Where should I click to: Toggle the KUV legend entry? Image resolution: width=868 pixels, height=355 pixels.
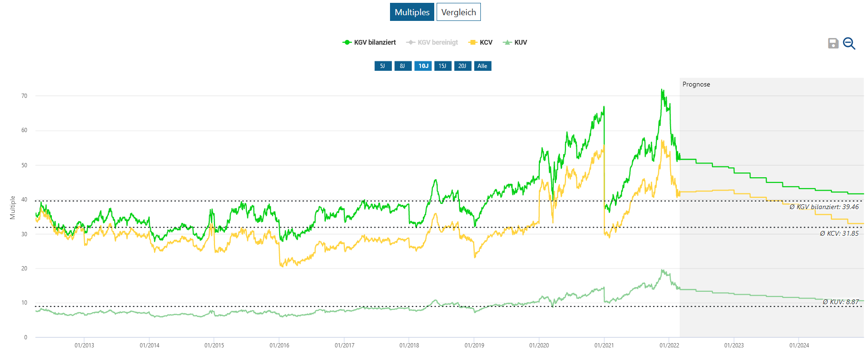515,42
